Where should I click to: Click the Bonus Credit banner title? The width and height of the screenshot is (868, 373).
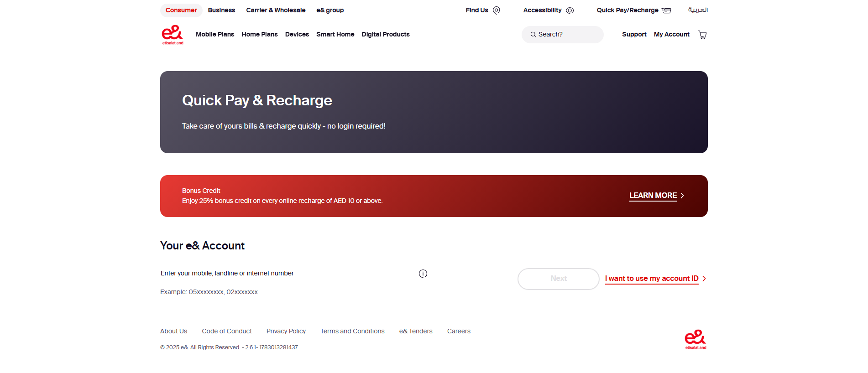pyautogui.click(x=201, y=191)
